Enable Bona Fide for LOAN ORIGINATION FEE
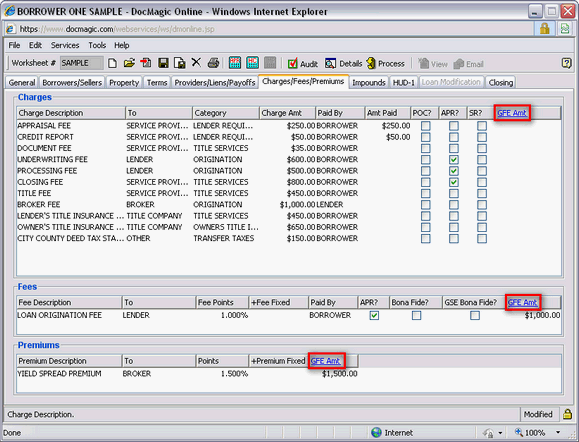The width and height of the screenshot is (579, 442). click(x=416, y=315)
